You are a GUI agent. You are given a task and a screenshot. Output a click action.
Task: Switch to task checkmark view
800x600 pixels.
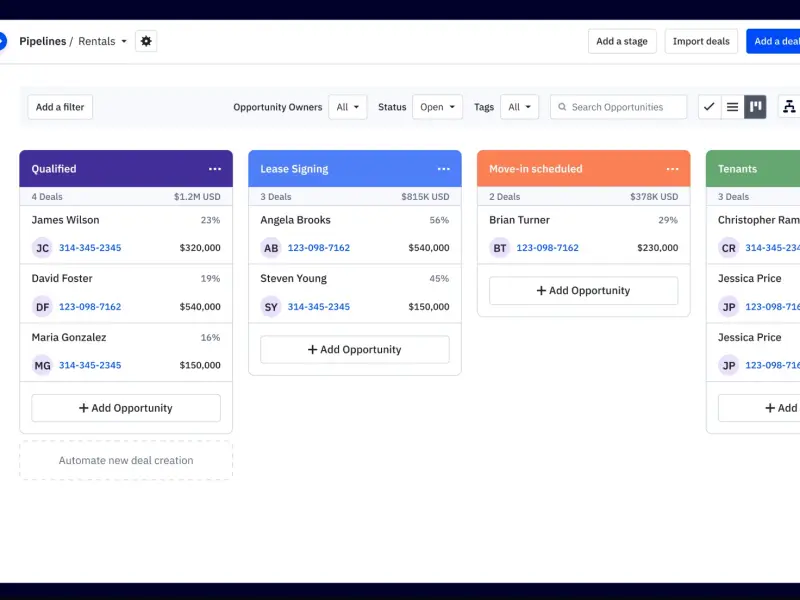point(709,107)
